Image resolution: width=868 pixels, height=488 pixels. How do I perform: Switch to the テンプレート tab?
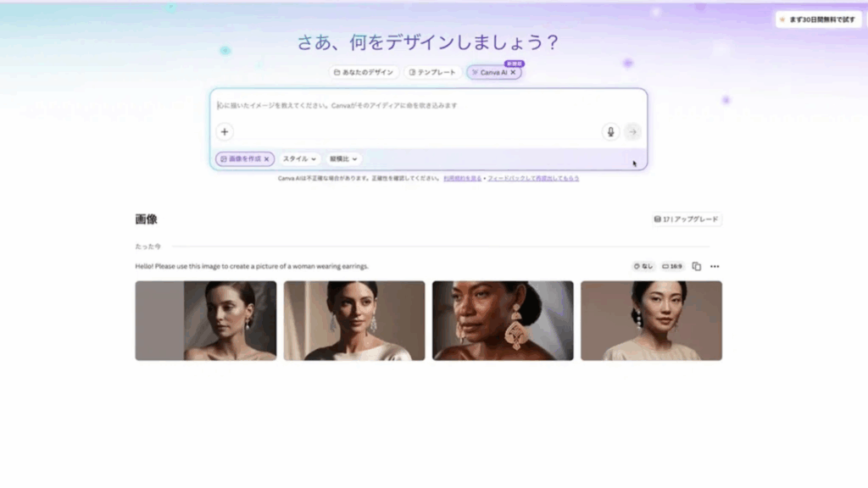(x=432, y=73)
